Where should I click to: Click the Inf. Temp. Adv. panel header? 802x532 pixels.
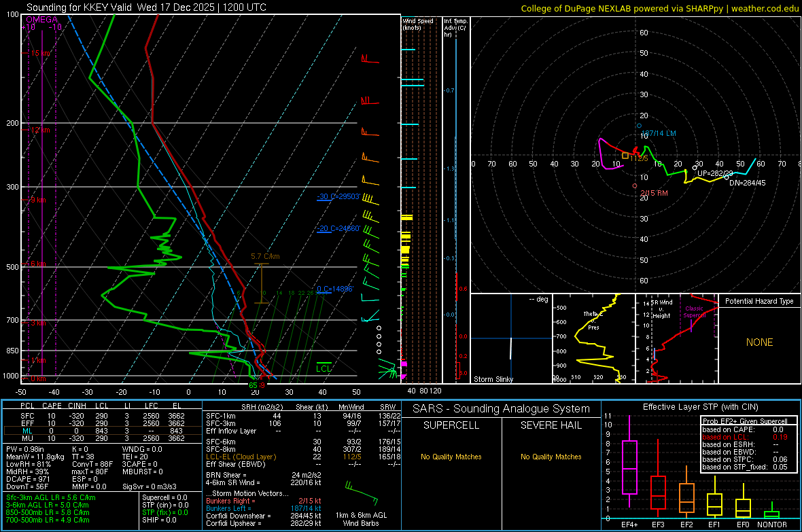(455, 28)
